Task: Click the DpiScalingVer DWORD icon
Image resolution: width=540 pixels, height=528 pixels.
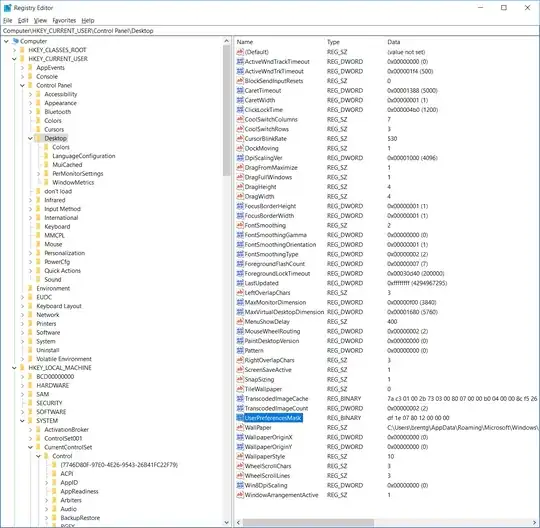Action: pos(240,158)
